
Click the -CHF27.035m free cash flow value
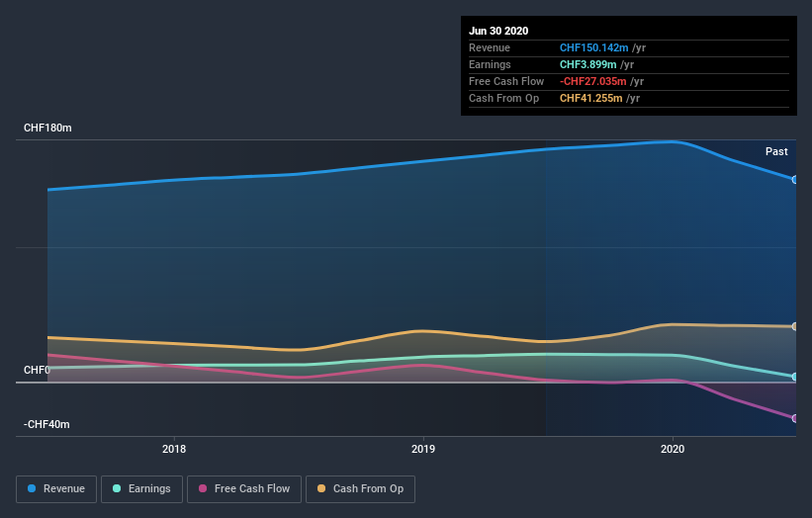[x=593, y=81]
